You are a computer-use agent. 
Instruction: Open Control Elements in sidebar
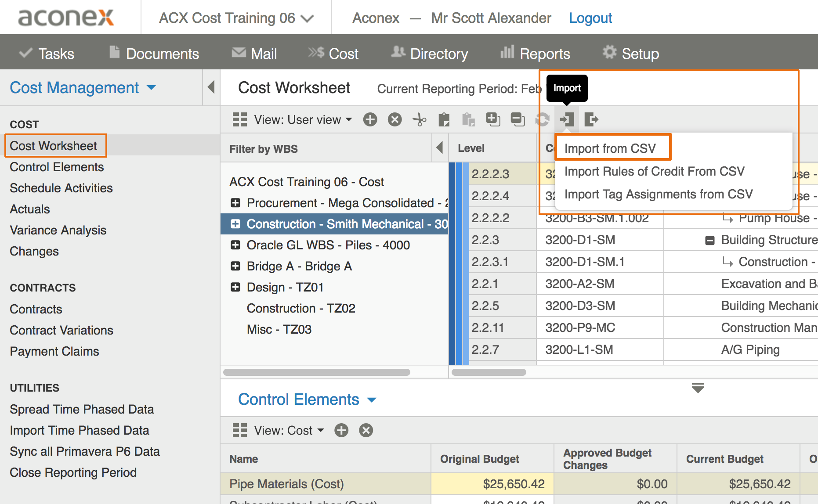point(57,167)
